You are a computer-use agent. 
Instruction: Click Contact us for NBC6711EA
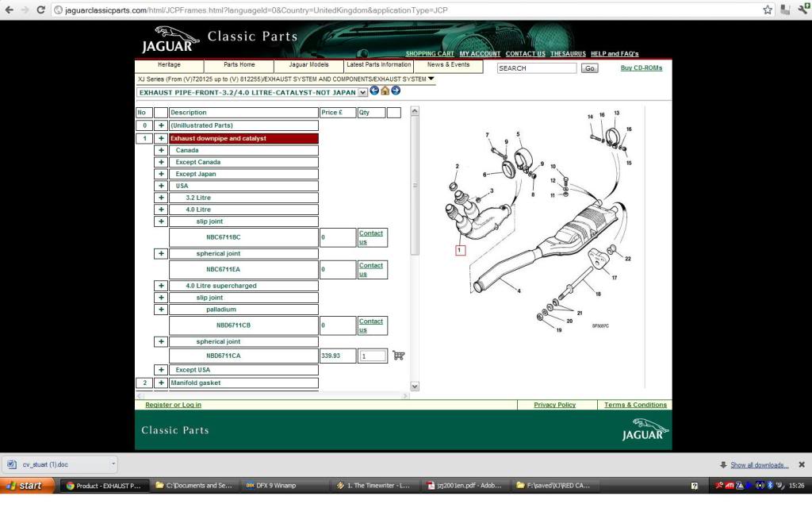(x=371, y=270)
